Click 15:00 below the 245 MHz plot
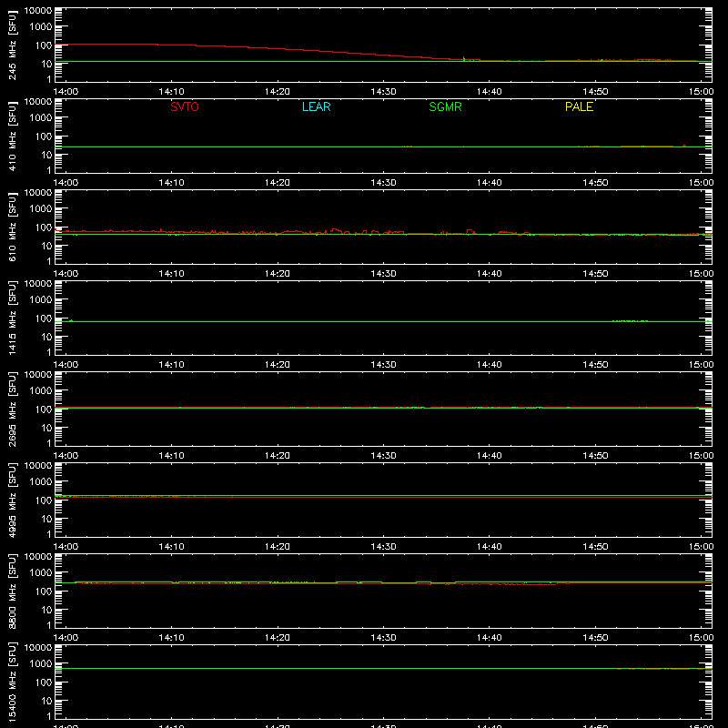Image resolution: width=728 pixels, height=728 pixels. point(701,92)
